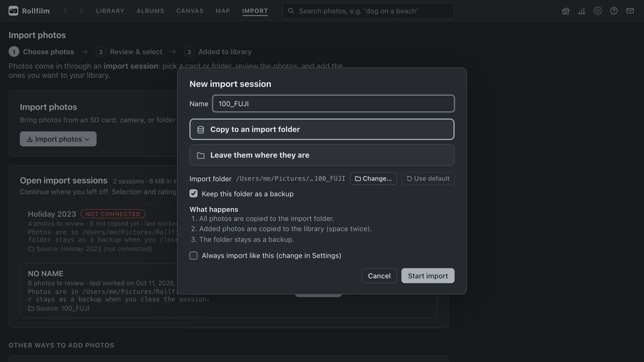The height and width of the screenshot is (362, 644).
Task: Click OTHER WAYS TO ADD PHOTOS heading
Action: click(x=61, y=345)
